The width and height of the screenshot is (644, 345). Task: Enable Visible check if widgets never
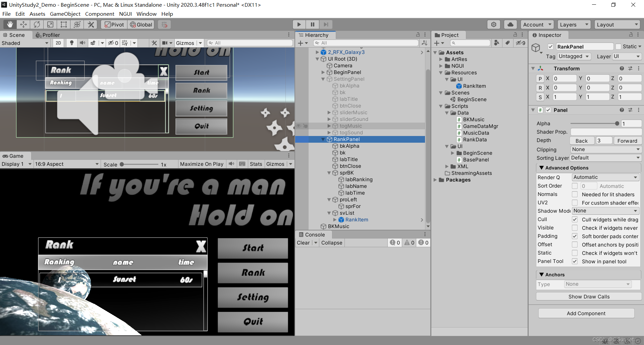click(575, 228)
